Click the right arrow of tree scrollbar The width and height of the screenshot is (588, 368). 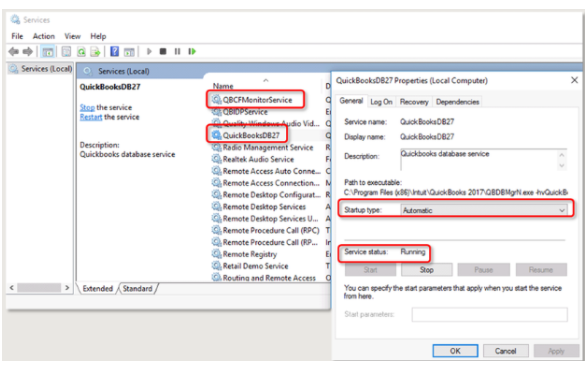(67, 288)
